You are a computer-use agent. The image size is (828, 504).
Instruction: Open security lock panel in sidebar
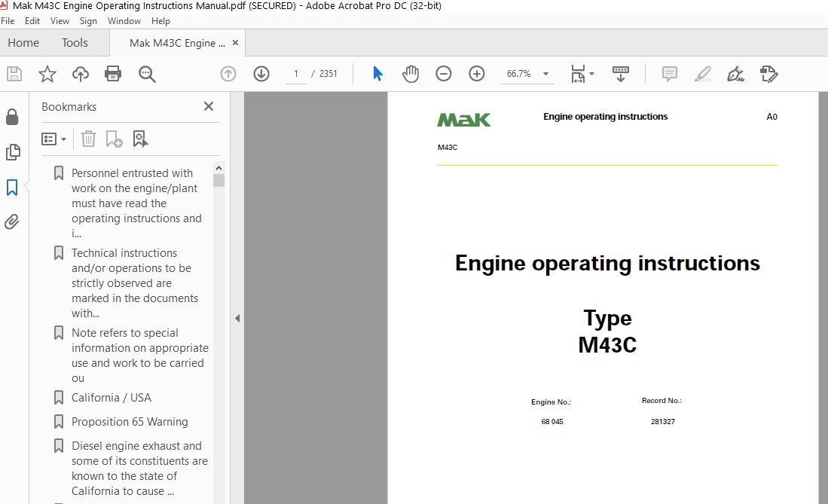pyautogui.click(x=12, y=117)
